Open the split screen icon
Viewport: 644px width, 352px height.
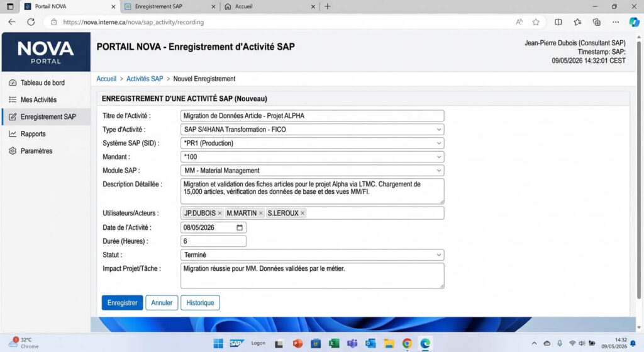(x=558, y=22)
